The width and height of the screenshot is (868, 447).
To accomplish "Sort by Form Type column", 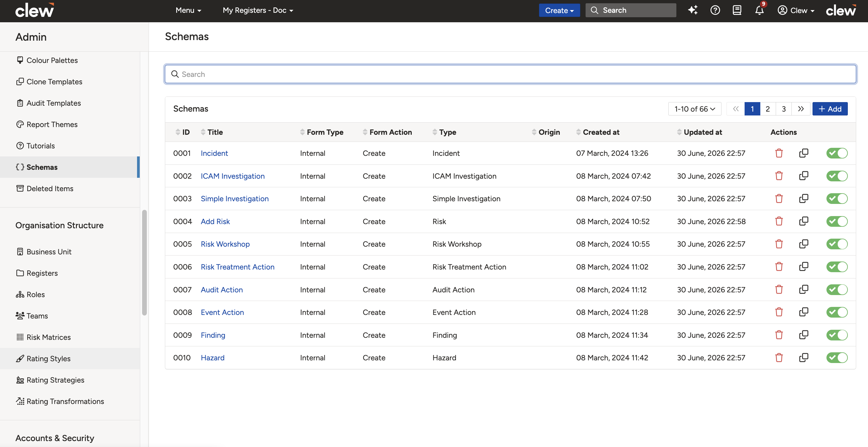I will (322, 132).
